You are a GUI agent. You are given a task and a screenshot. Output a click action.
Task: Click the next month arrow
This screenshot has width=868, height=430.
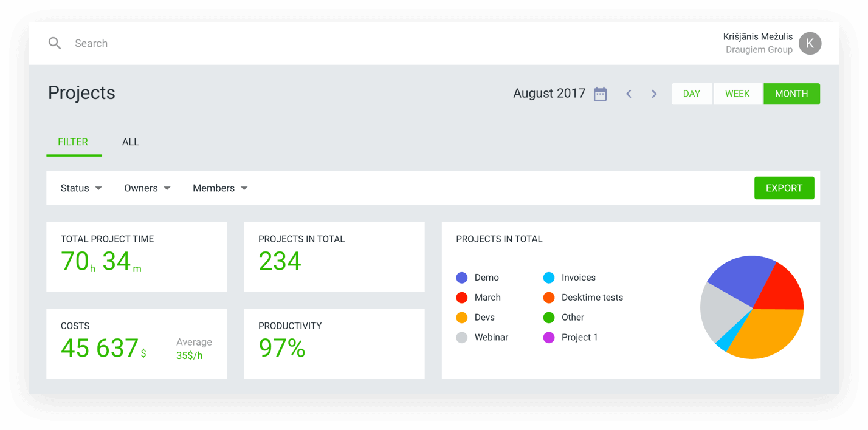(x=654, y=94)
